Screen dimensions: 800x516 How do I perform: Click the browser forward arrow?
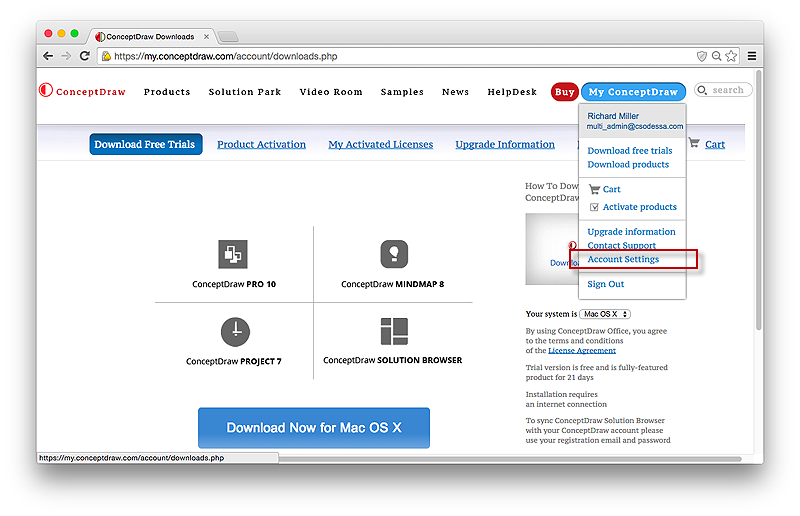tap(66, 56)
